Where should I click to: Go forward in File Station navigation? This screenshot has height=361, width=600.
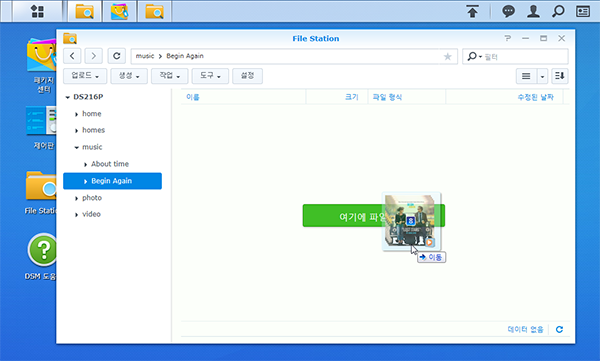coord(93,56)
